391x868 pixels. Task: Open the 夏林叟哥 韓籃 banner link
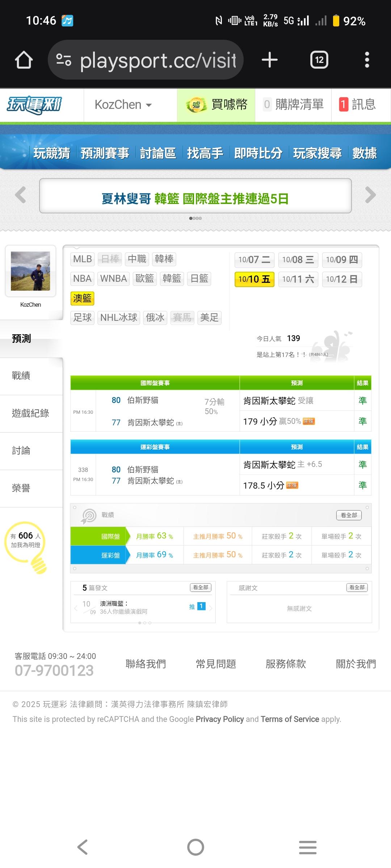(x=195, y=199)
